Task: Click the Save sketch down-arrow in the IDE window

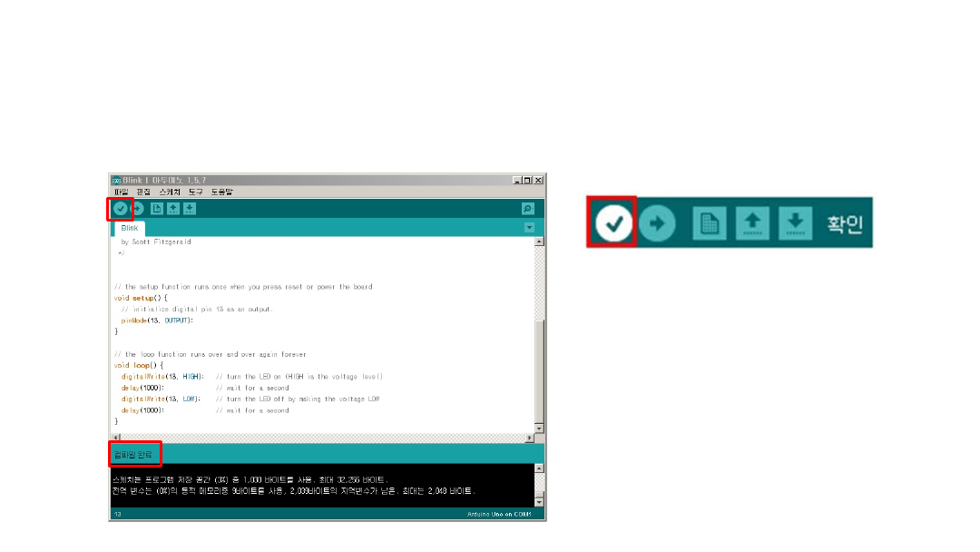Action: coord(189,209)
